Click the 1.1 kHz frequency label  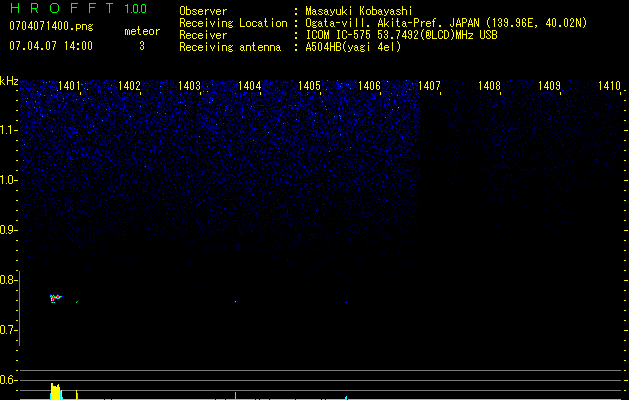tap(8, 130)
